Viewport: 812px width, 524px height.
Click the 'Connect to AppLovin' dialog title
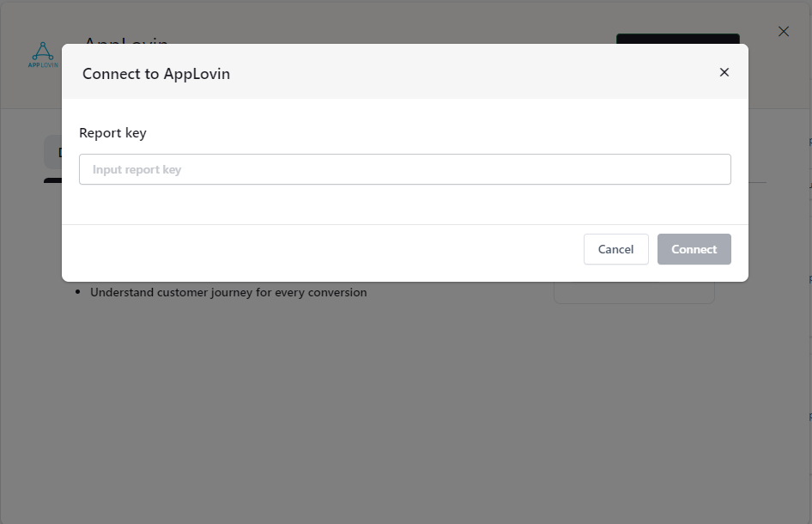coord(156,74)
